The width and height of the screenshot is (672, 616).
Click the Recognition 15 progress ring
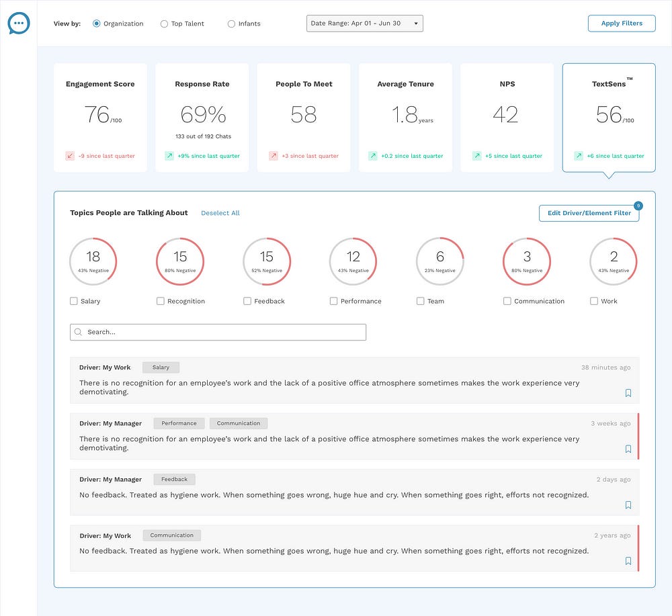pos(180,262)
